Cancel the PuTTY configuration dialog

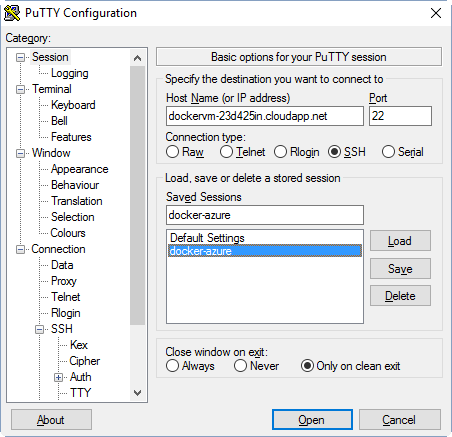tap(400, 420)
